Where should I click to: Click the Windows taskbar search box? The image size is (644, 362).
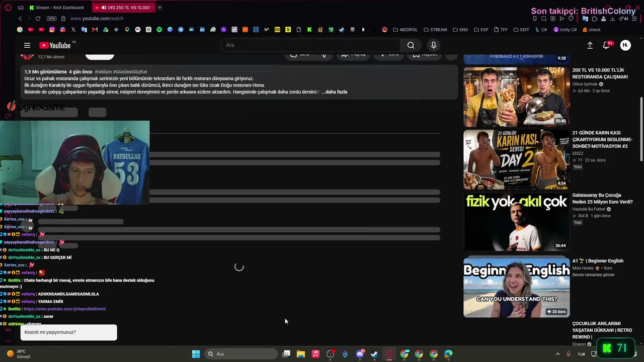(x=242, y=354)
